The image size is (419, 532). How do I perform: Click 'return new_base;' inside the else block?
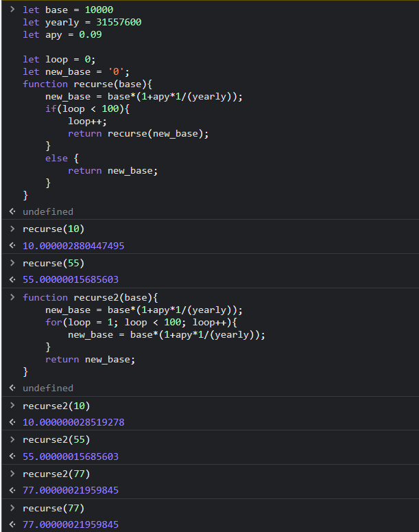[x=113, y=171]
